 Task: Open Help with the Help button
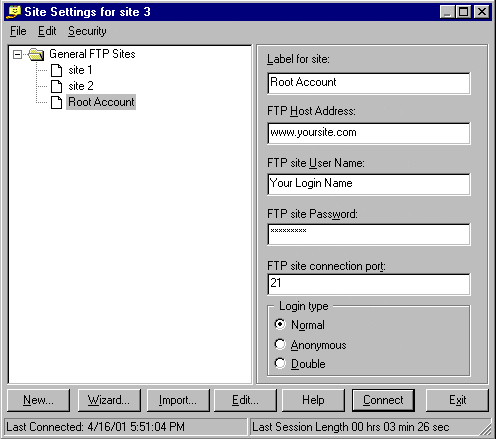[313, 400]
